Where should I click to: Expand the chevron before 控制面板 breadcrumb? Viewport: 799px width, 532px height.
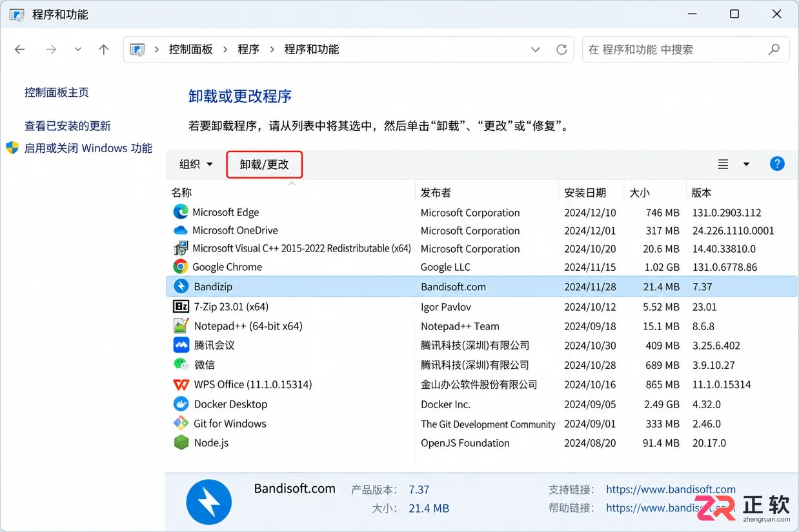pos(157,50)
